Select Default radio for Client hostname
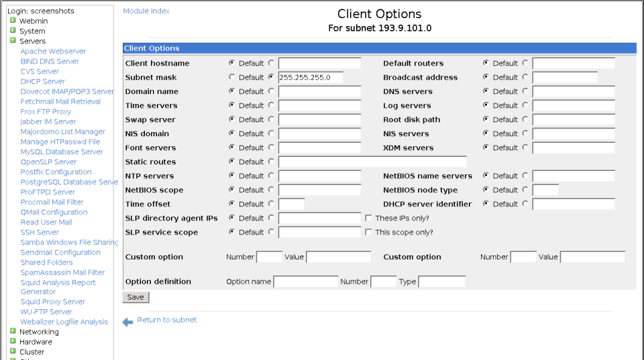 tap(231, 63)
